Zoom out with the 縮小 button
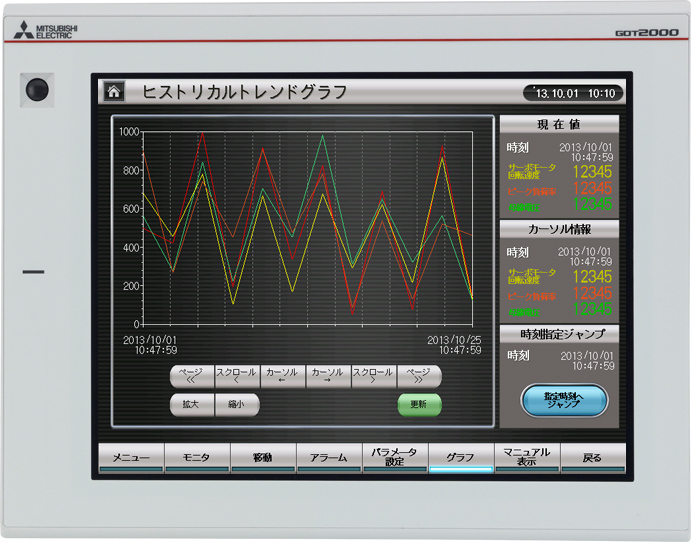Screen dimensions: 691x542 click(x=237, y=405)
